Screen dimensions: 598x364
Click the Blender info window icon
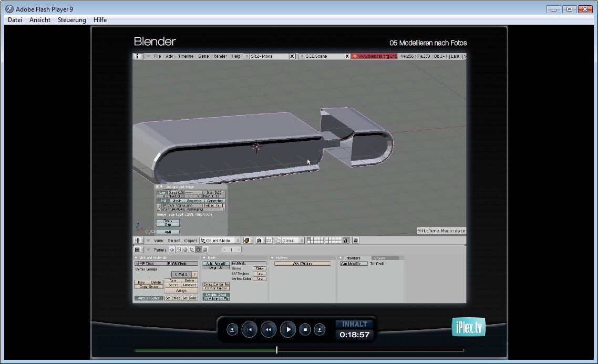coord(138,56)
